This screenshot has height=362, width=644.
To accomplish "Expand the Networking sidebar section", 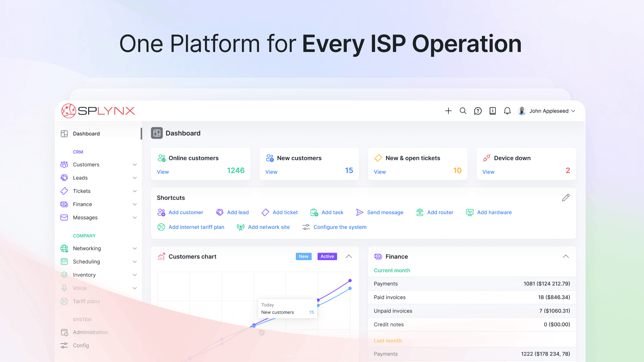I will tap(135, 248).
